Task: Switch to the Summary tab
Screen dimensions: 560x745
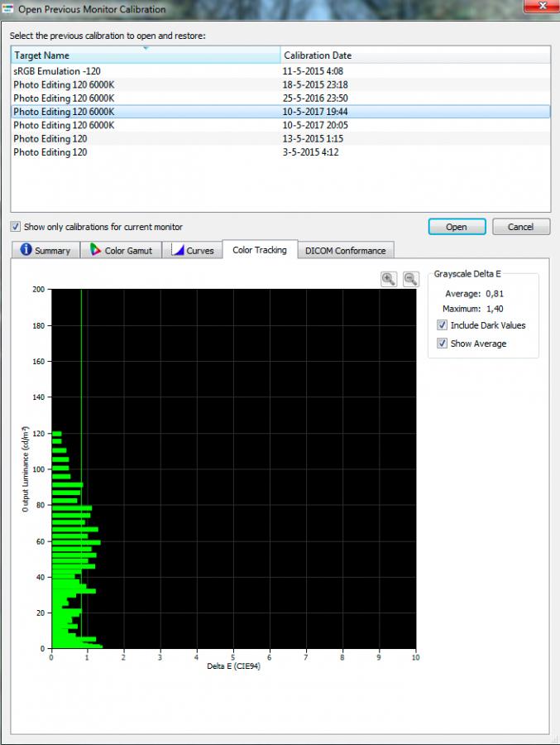Action: coord(45,250)
